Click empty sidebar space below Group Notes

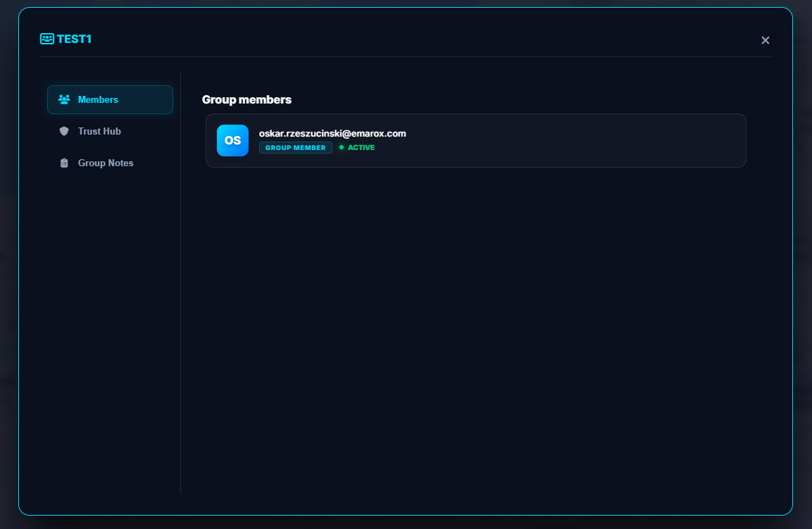point(110,317)
